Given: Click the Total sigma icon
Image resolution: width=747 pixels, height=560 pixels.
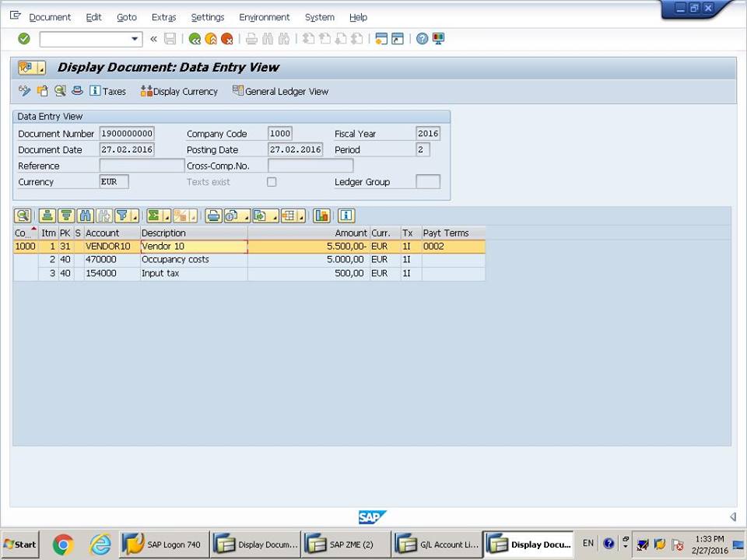Looking at the screenshot, I should click(x=154, y=215).
